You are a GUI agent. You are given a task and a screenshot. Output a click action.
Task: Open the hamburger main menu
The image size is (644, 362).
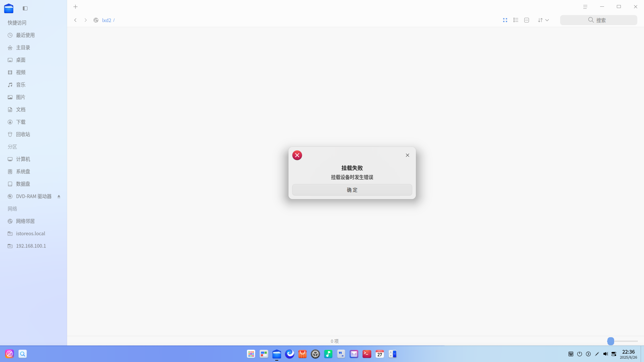coord(585,7)
